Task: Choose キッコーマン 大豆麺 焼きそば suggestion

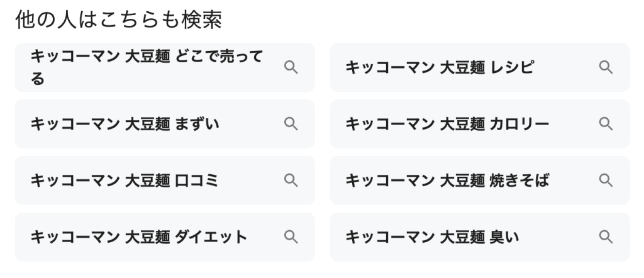Action: pos(447,181)
